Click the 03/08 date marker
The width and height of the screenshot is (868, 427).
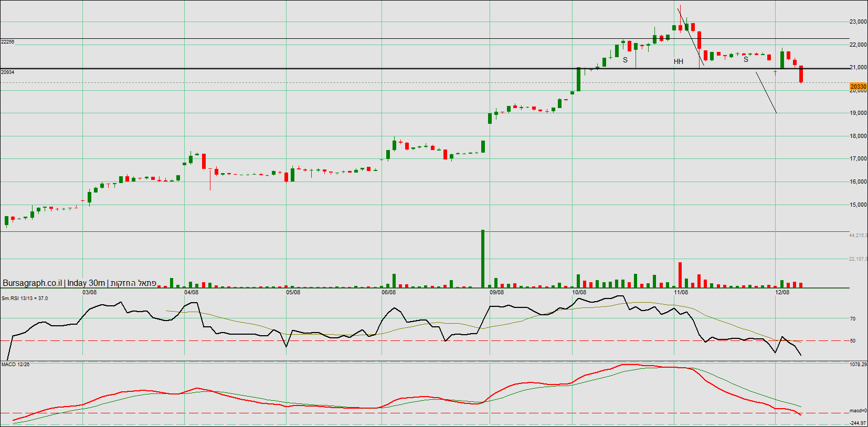pyautogui.click(x=90, y=292)
